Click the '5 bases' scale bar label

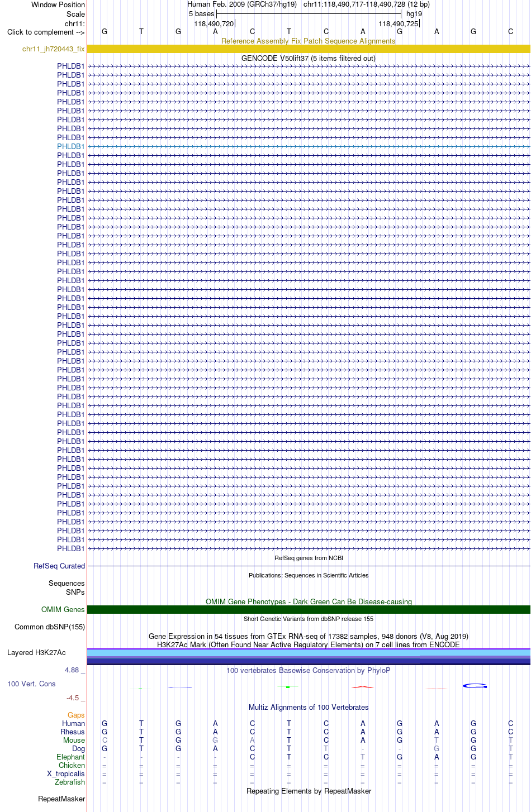pyautogui.click(x=201, y=13)
